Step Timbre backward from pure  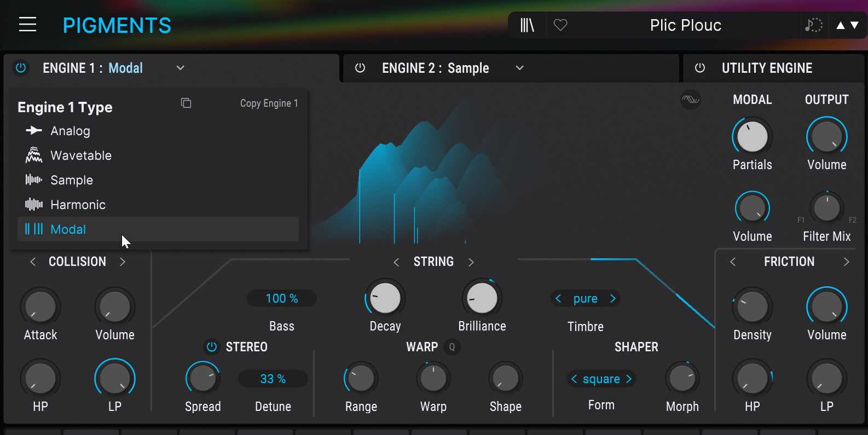[x=558, y=298]
